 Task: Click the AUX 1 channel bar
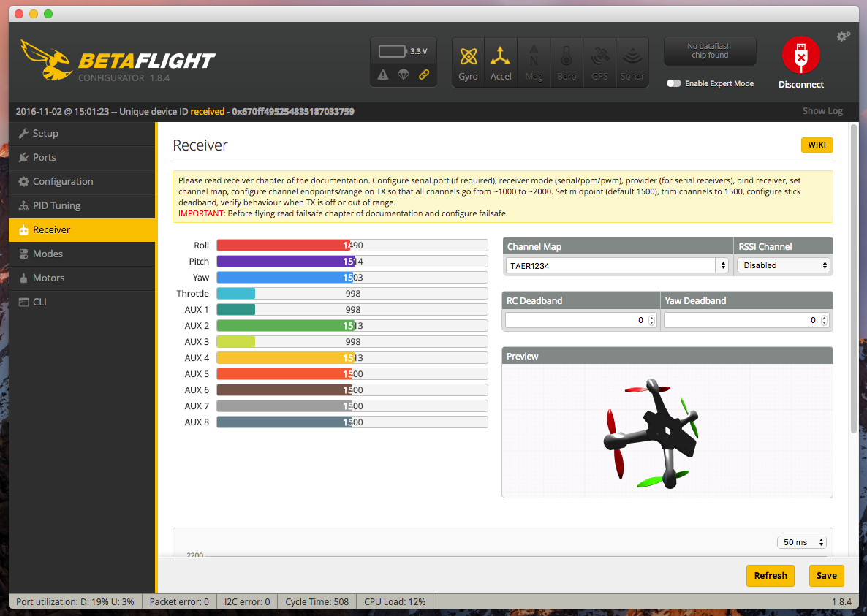(x=352, y=309)
